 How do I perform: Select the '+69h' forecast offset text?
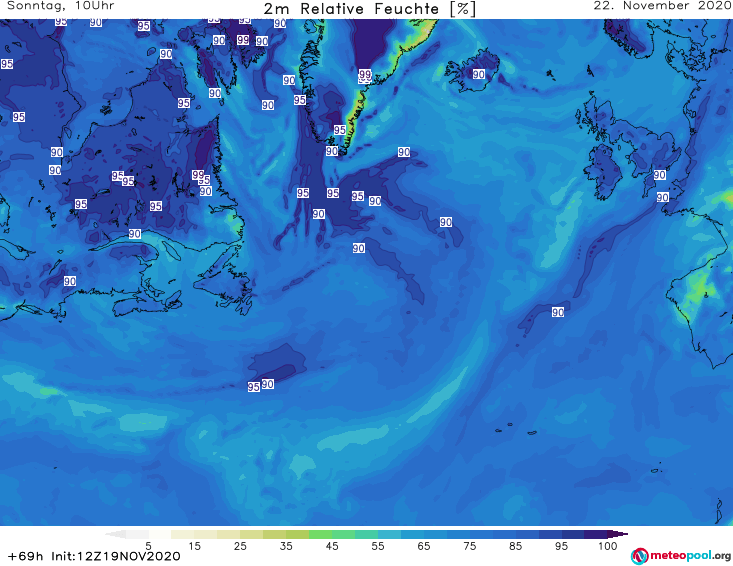pos(25,556)
